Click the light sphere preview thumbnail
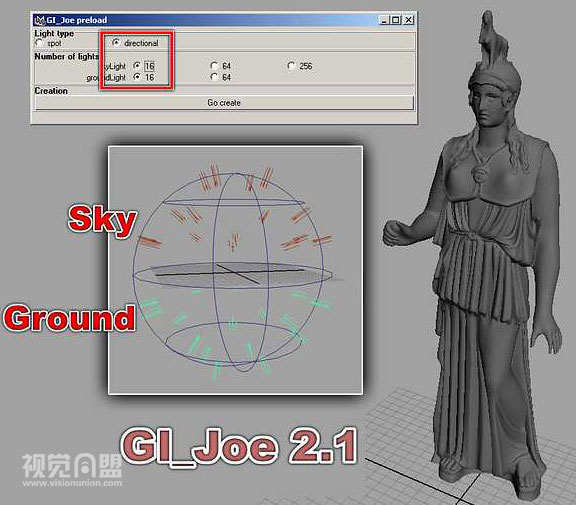 click(235, 270)
